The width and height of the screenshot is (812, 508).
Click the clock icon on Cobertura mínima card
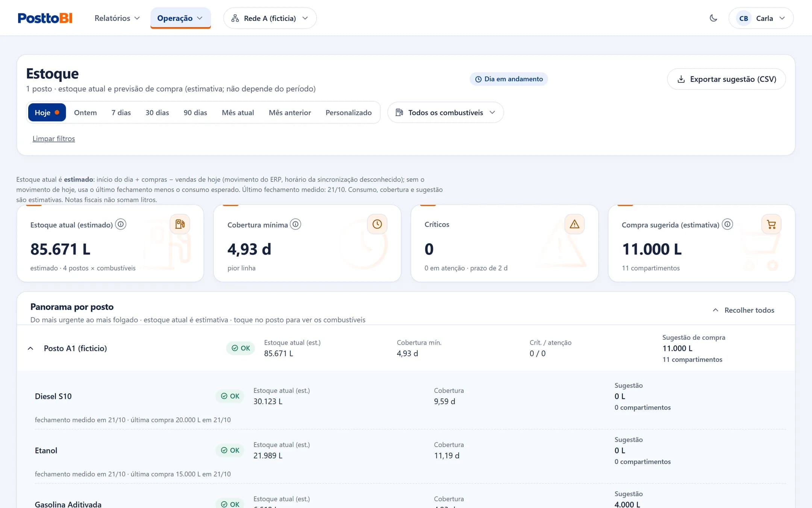(x=377, y=224)
